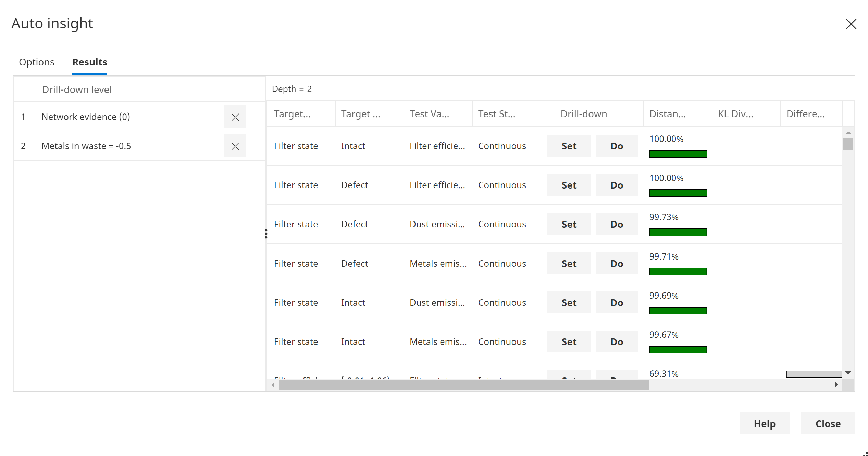The height and width of the screenshot is (456, 868).
Task: Switch to the Options tab
Action: 36,62
